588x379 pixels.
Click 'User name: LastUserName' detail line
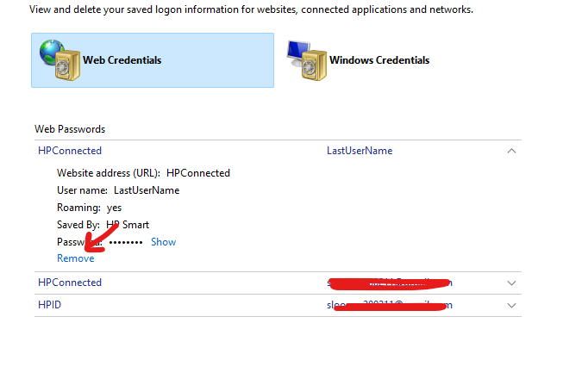coord(118,190)
